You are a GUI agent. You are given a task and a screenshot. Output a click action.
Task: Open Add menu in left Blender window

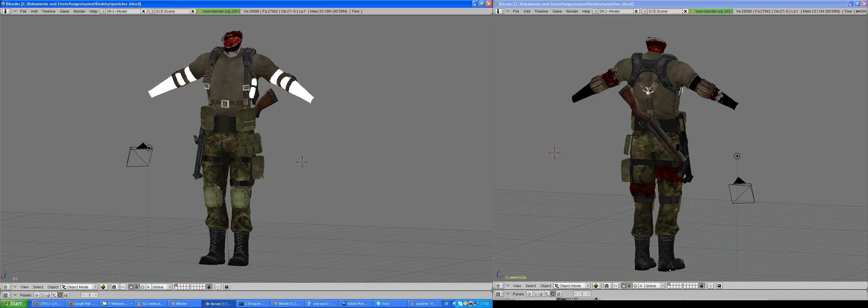(34, 11)
